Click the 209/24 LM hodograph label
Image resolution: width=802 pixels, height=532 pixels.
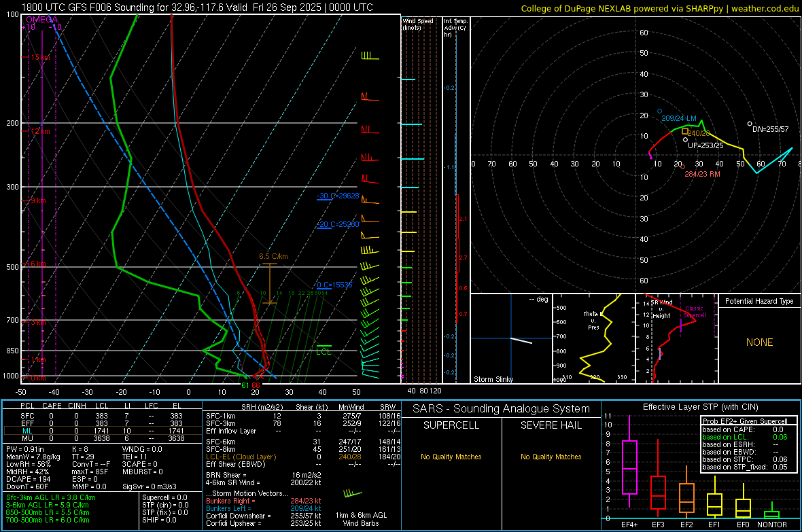point(679,118)
